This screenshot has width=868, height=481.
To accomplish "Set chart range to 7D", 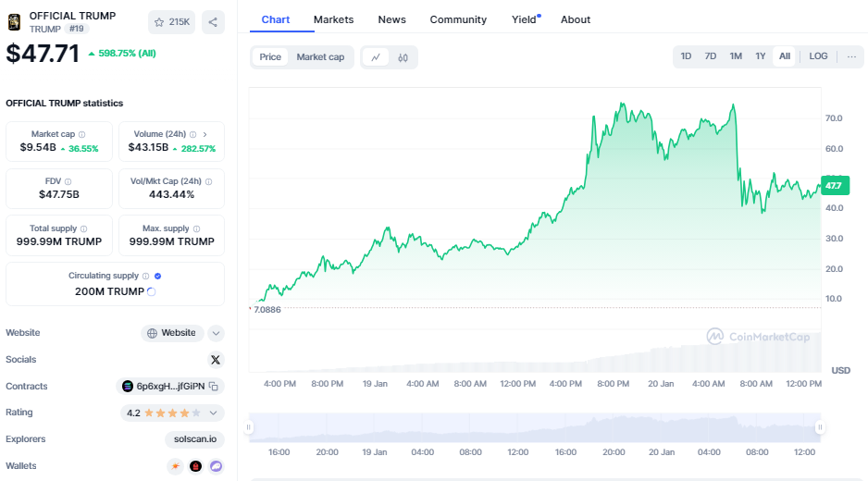I will point(711,56).
